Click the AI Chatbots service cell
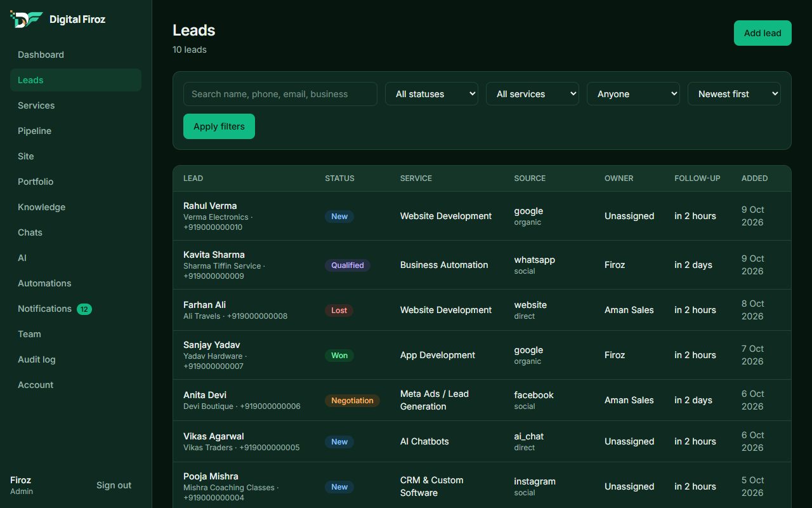Viewport: 812px width, 508px height. point(424,441)
